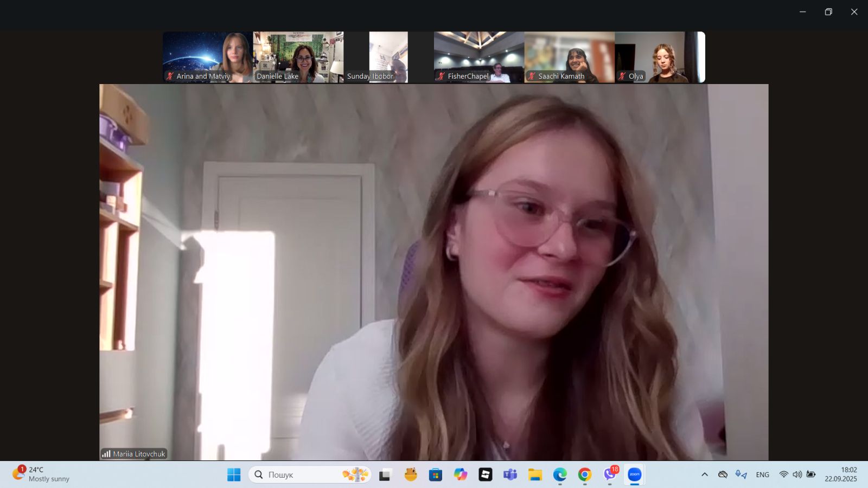This screenshot has height=488, width=868.
Task: Open the ENG input language switcher
Action: coord(762,474)
